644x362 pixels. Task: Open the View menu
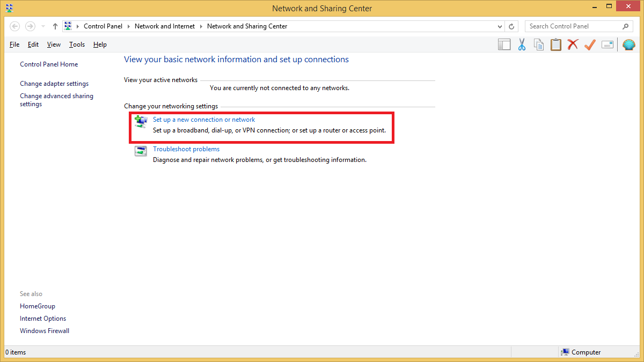click(54, 45)
